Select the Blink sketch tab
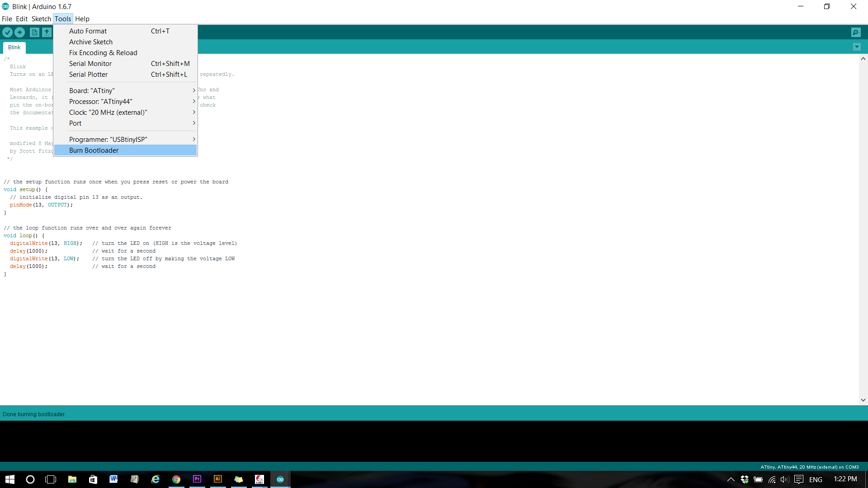 (x=14, y=47)
